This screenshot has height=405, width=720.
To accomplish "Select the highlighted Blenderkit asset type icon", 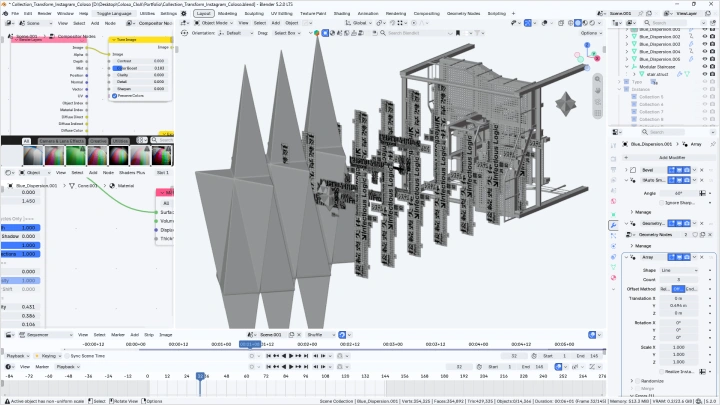I will 325,33.
